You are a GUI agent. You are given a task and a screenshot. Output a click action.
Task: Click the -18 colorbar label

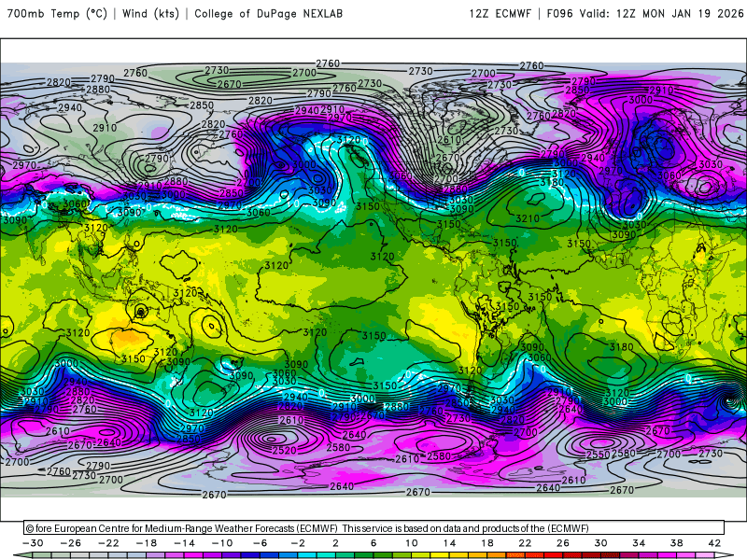point(147,543)
